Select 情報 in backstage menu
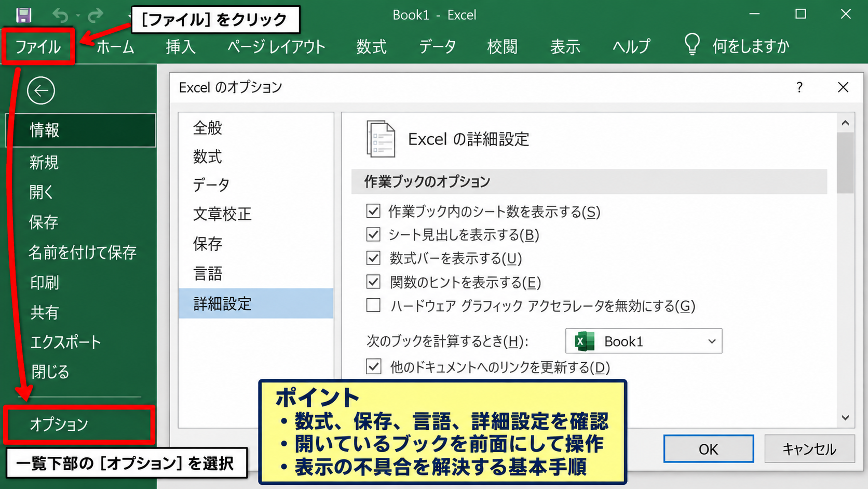Image resolution: width=868 pixels, height=489 pixels. [81, 130]
